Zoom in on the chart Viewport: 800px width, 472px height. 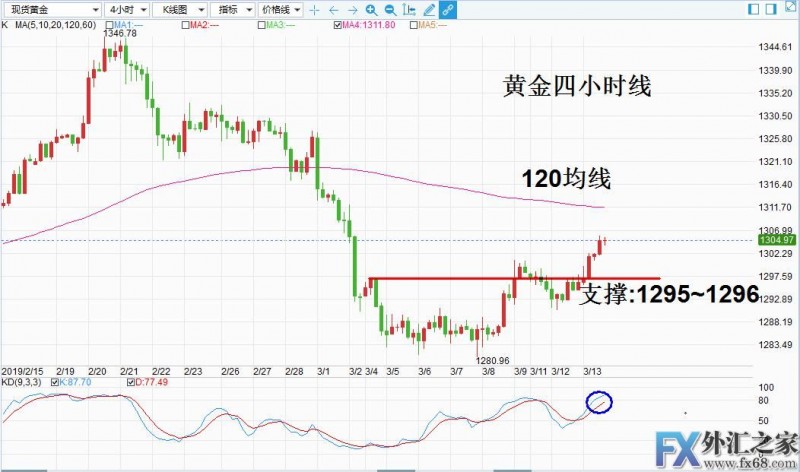(x=371, y=9)
